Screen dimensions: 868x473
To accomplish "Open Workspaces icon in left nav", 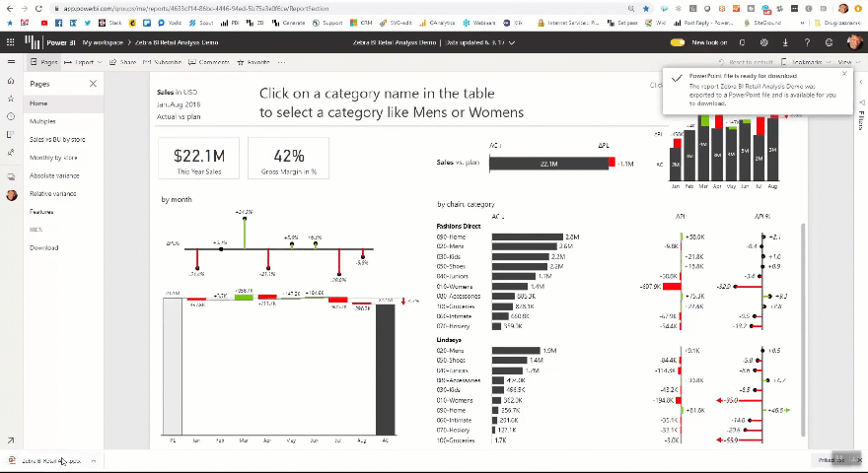I will coord(11,177).
